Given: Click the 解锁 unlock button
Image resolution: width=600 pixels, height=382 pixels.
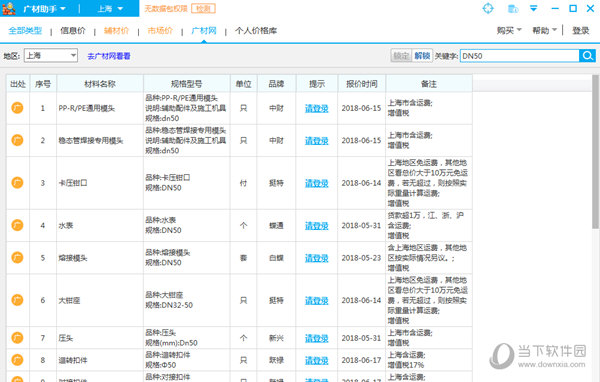Looking at the screenshot, I should click(422, 56).
